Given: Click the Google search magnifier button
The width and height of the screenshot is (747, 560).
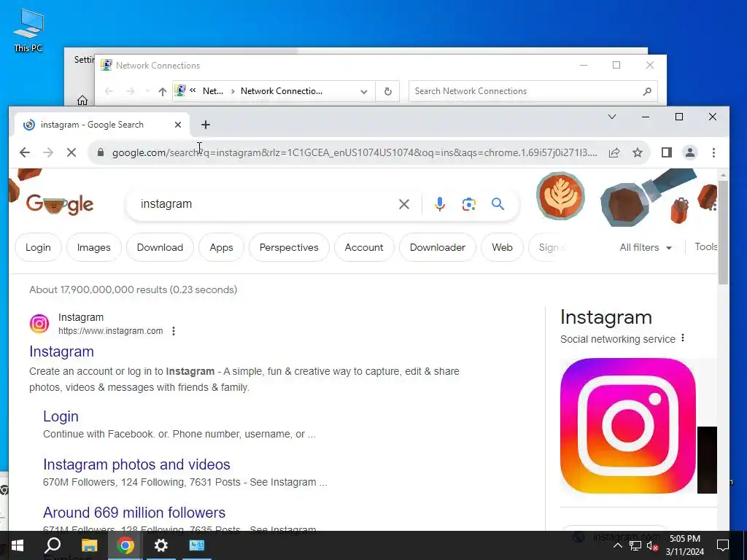Looking at the screenshot, I should (498, 204).
